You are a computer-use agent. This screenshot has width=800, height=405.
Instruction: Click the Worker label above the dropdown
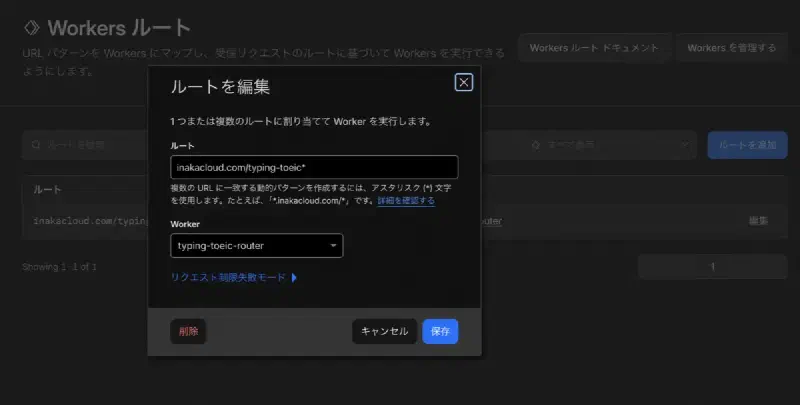click(x=185, y=224)
